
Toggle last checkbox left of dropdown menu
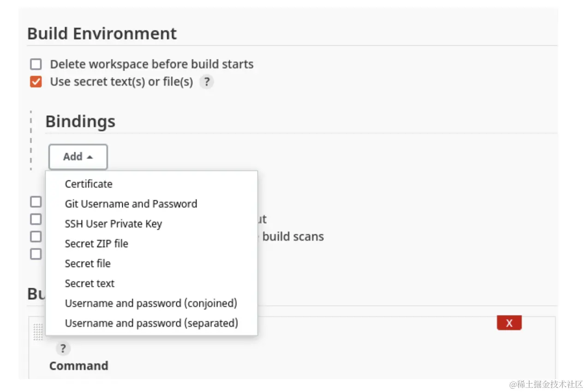(36, 254)
